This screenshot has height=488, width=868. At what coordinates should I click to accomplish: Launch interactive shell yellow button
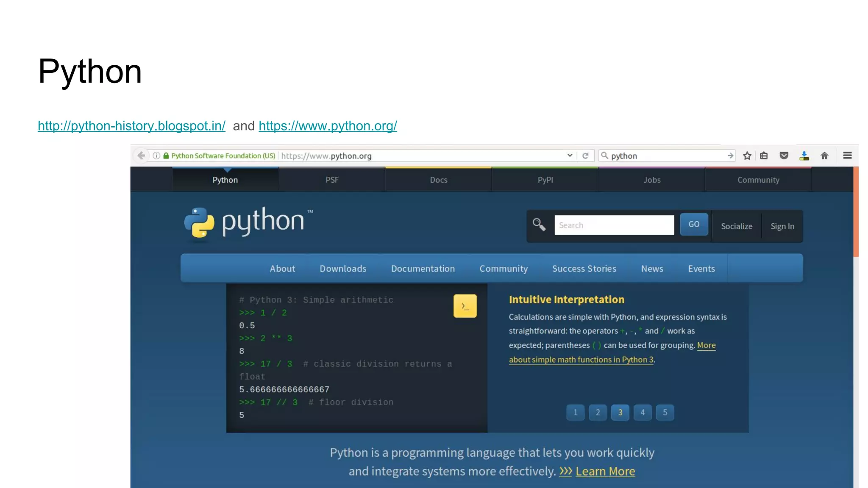coord(465,306)
